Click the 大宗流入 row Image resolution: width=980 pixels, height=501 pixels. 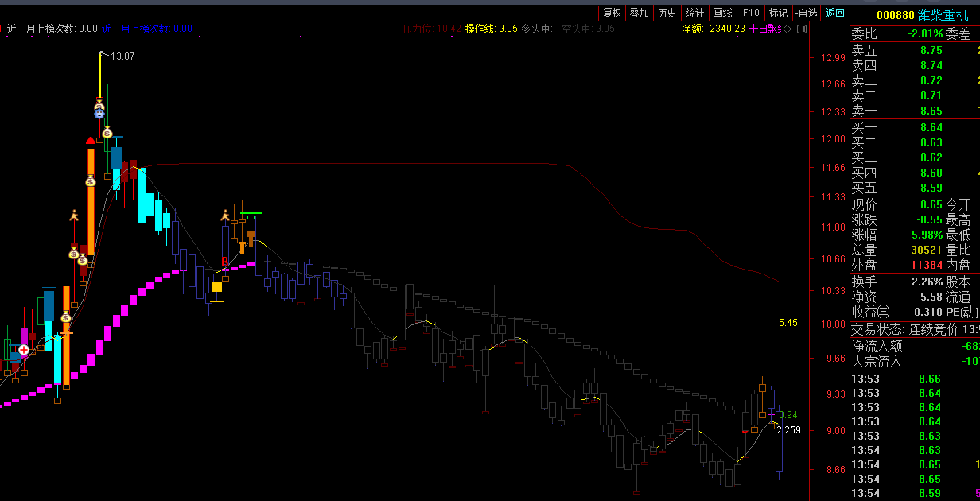click(x=915, y=361)
